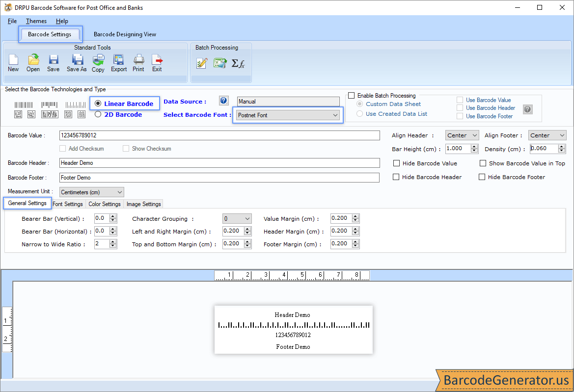
Task: Select the 2D Barcode radio button
Action: 98,114
